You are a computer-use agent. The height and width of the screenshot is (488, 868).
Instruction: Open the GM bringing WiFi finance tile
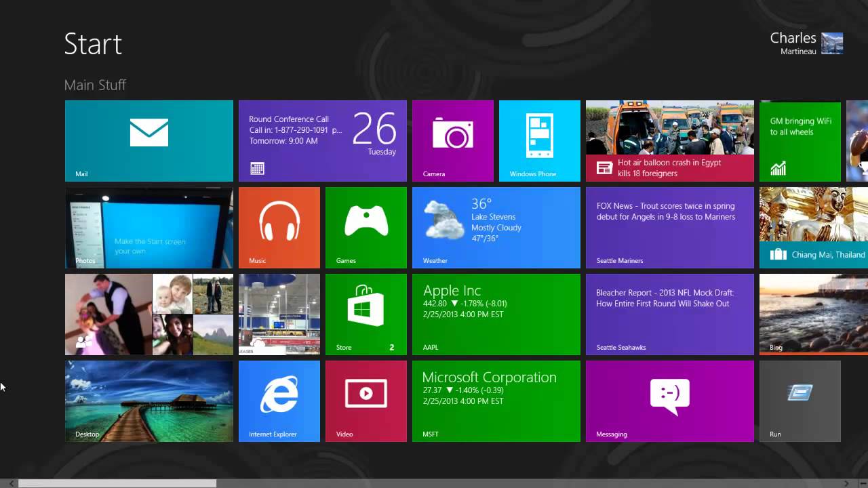800,141
